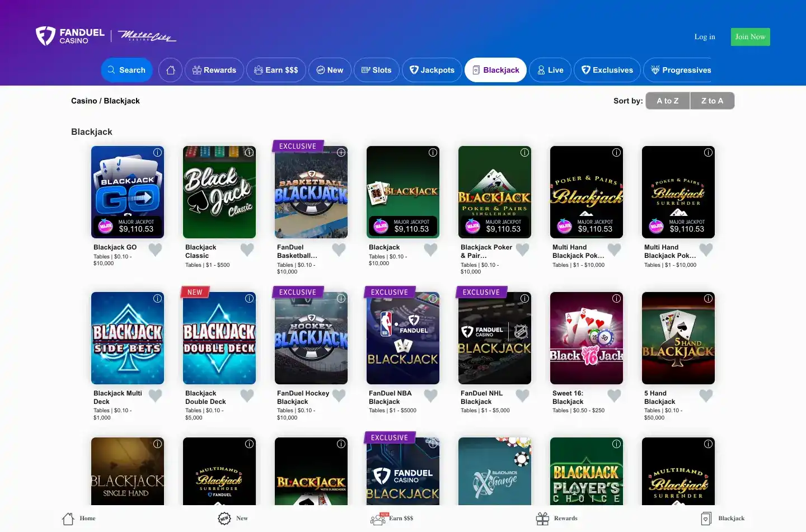Toggle favorite on FanDuel Hockey Blackjack
Image resolution: width=806 pixels, height=532 pixels.
tap(339, 396)
